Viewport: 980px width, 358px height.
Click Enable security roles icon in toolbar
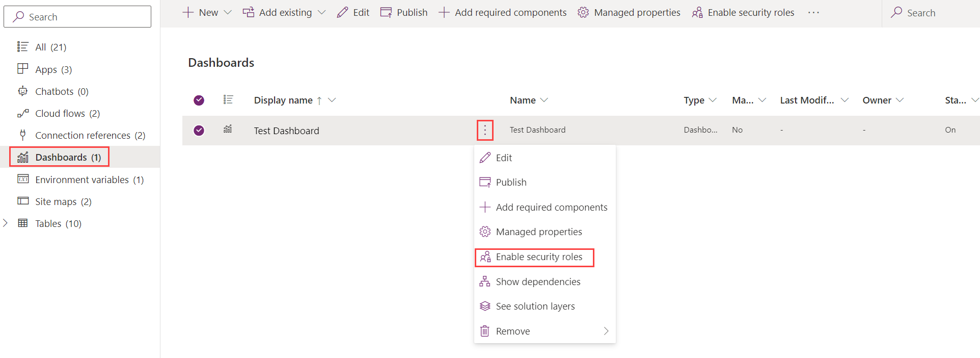coord(697,12)
